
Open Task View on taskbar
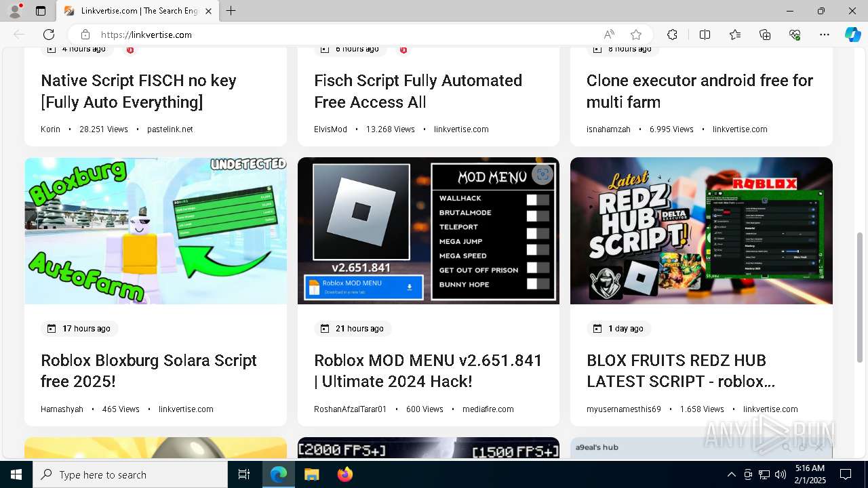tap(244, 474)
